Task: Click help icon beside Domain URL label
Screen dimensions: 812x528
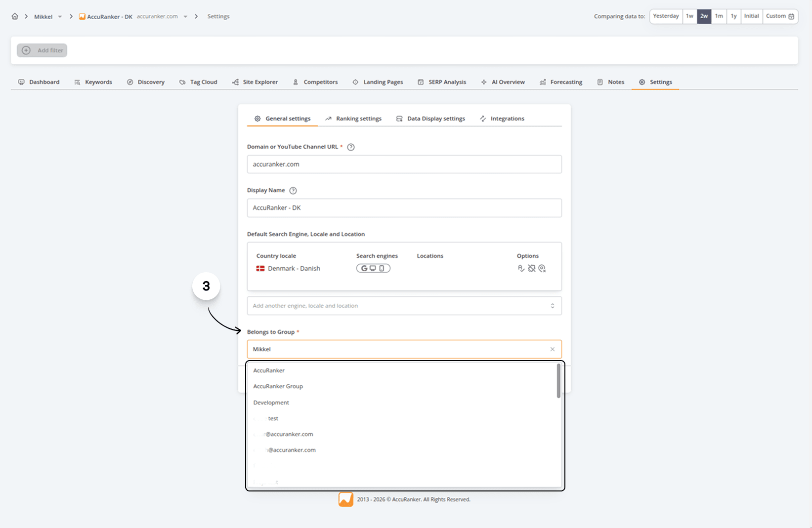Action: point(351,147)
